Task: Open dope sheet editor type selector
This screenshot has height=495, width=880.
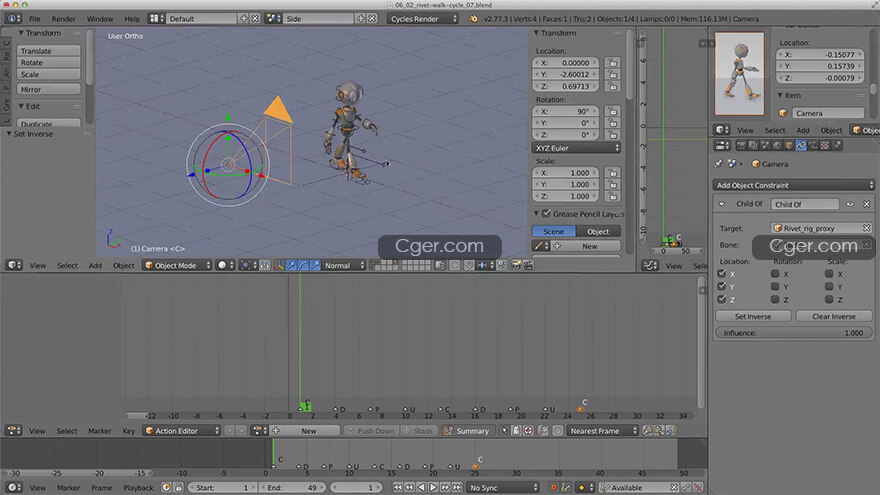Action: (14, 430)
